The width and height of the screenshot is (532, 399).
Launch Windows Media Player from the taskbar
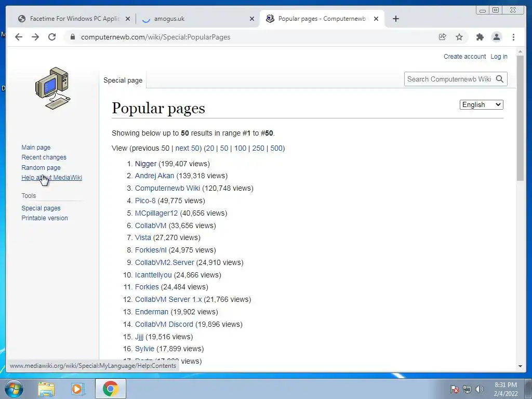point(78,389)
